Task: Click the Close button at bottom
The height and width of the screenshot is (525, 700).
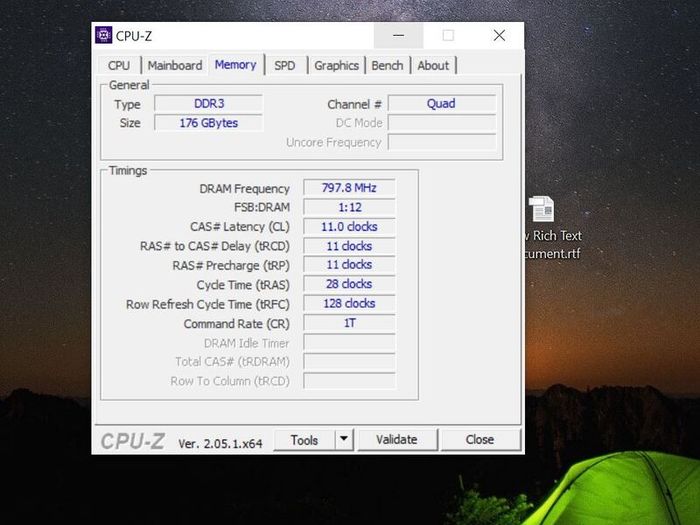Action: tap(480, 440)
